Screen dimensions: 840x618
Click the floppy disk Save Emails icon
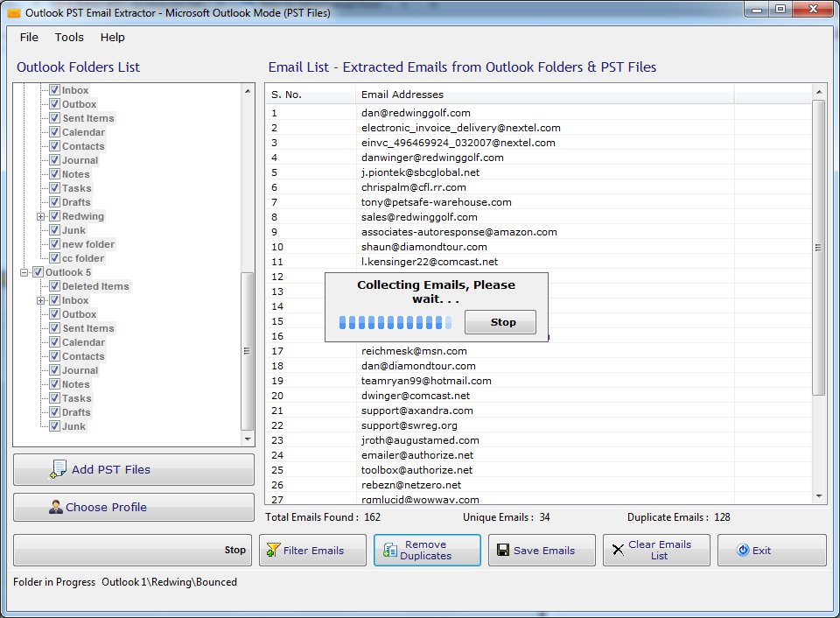click(x=503, y=550)
